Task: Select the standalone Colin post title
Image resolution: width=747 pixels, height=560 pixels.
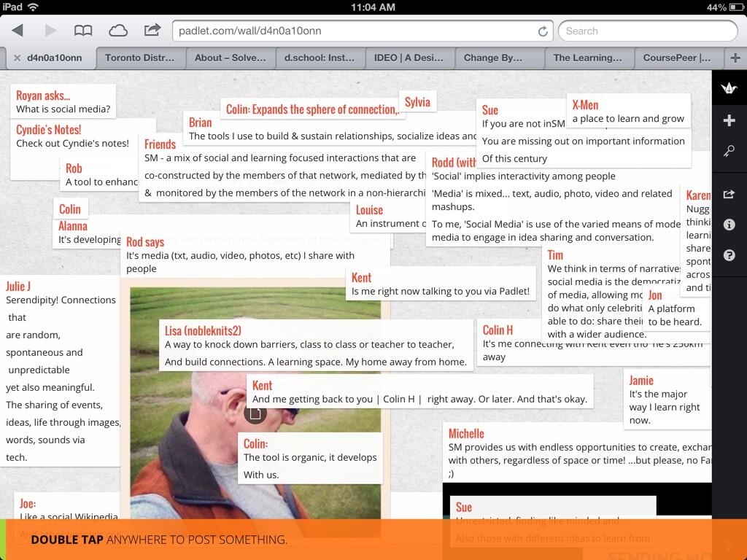Action: coord(70,209)
